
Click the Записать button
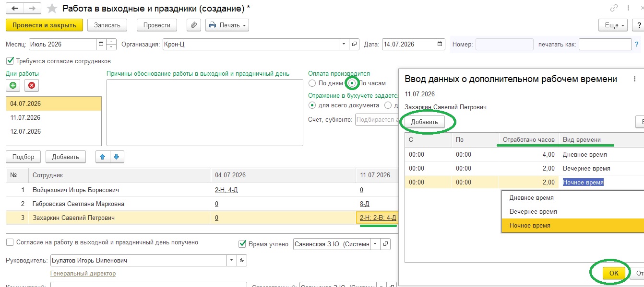[107, 25]
